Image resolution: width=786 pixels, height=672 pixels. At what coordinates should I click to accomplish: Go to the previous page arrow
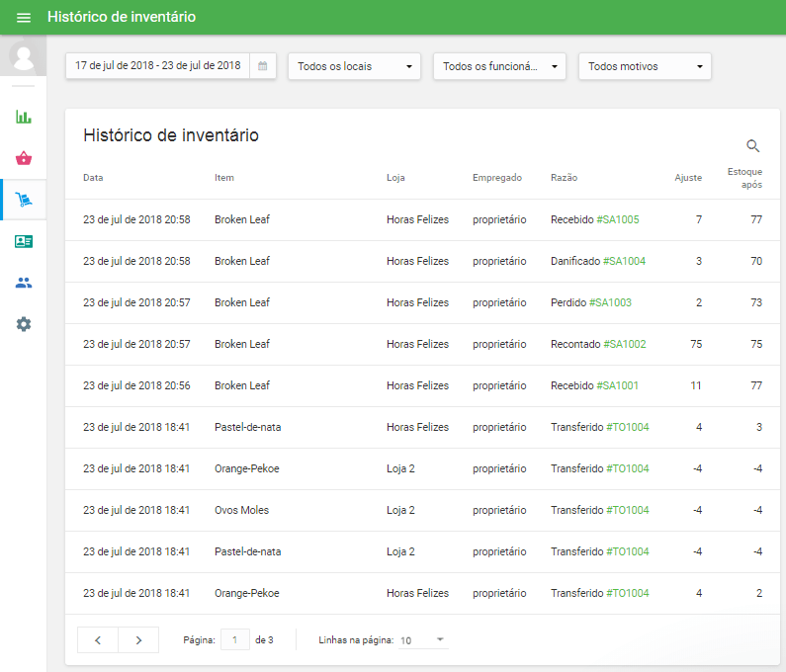[x=98, y=640]
